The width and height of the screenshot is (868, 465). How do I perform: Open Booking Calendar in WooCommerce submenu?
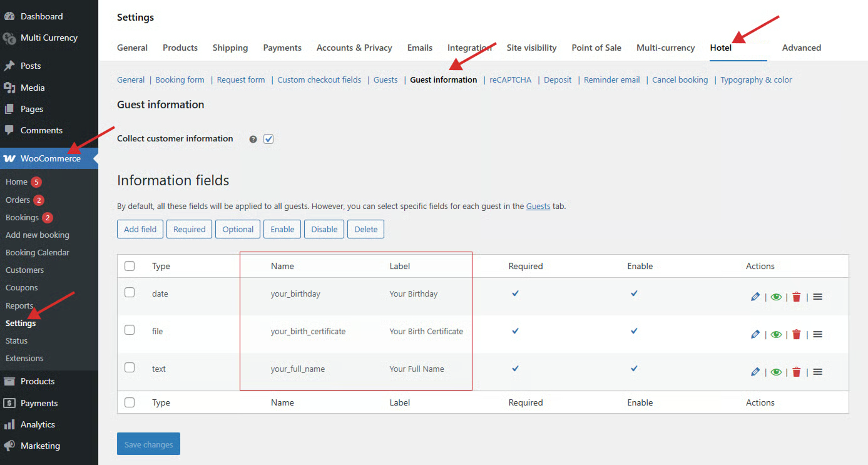tap(38, 253)
